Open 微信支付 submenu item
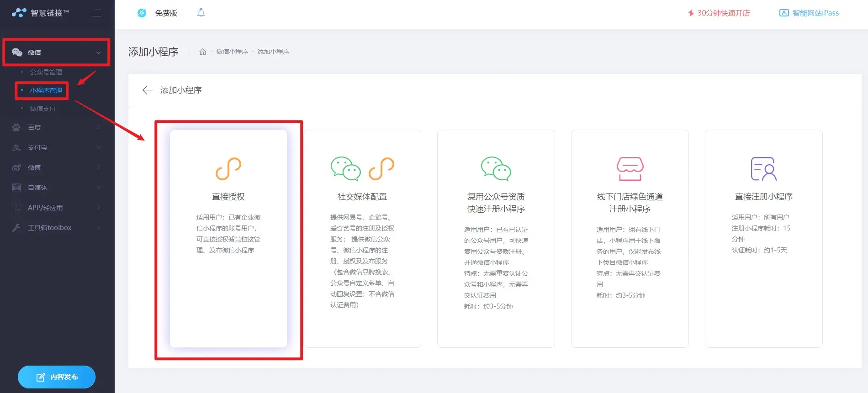Image resolution: width=868 pixels, height=393 pixels. (x=43, y=109)
